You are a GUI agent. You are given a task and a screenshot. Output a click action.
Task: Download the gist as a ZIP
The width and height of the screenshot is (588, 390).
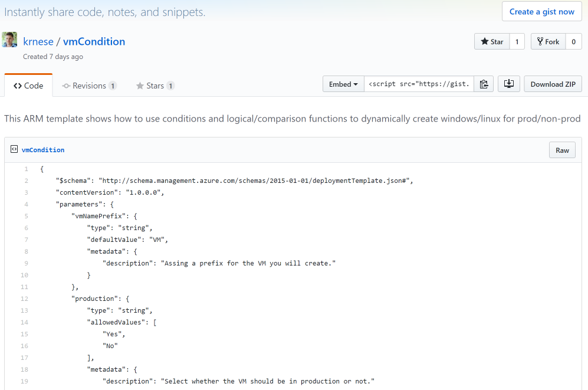click(x=552, y=84)
